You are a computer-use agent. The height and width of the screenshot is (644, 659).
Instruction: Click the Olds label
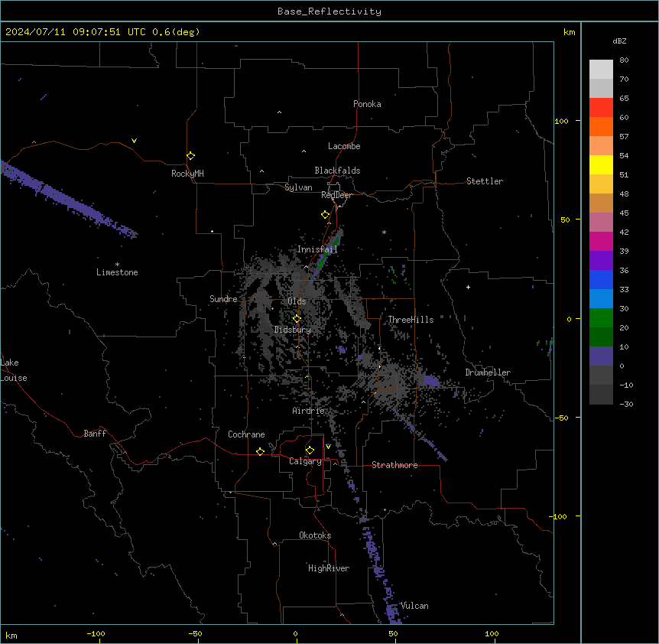297,301
